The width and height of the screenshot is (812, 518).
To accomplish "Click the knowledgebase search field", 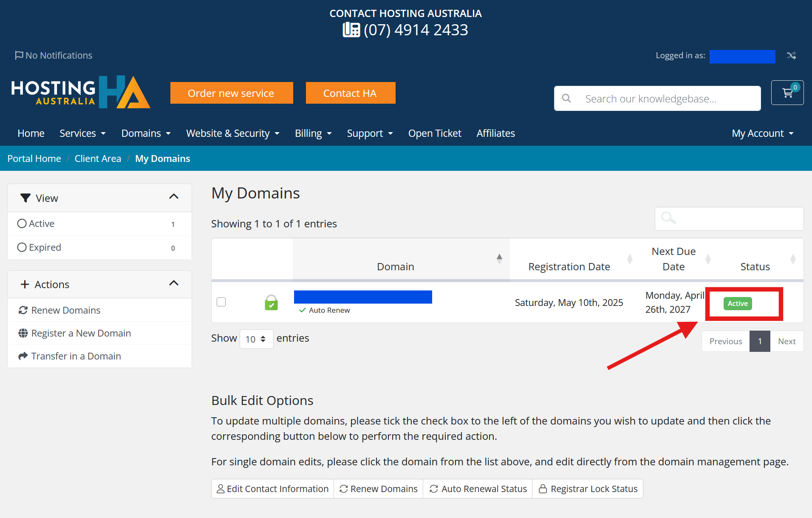I will coord(657,99).
